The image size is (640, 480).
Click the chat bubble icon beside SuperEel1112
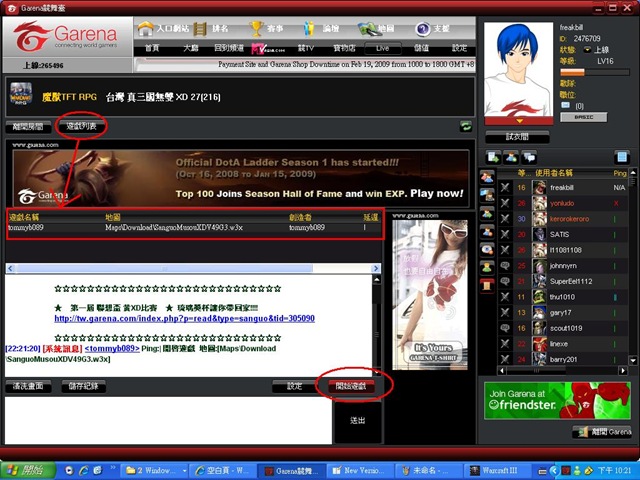tap(505, 281)
